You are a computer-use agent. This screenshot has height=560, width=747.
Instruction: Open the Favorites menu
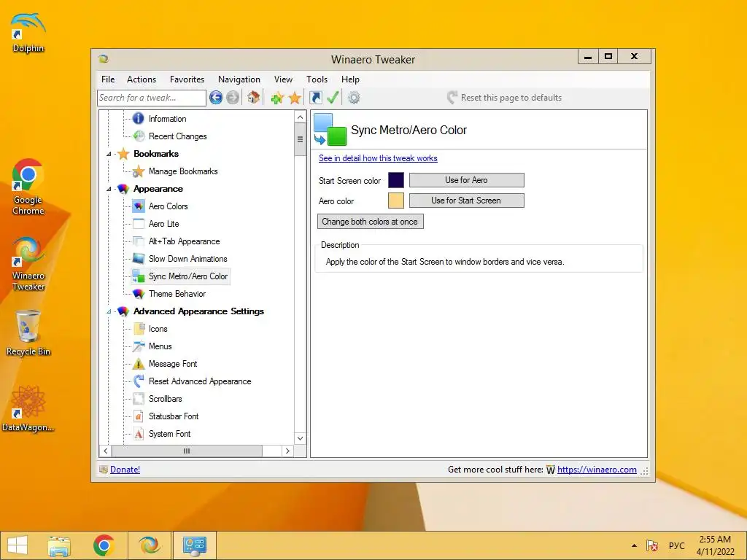(187, 79)
